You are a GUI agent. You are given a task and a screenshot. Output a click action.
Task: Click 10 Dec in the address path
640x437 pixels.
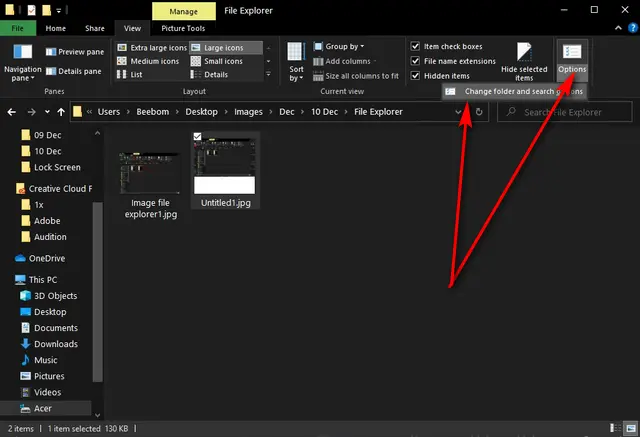tap(324, 112)
